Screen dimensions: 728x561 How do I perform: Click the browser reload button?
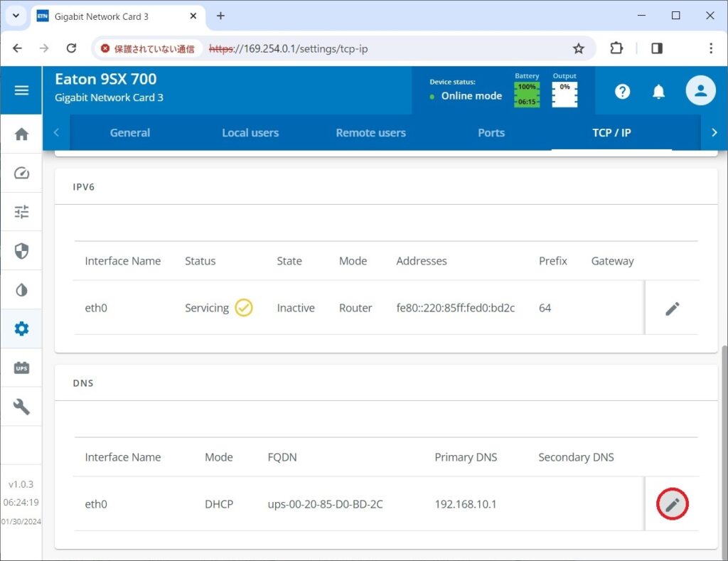pyautogui.click(x=71, y=48)
